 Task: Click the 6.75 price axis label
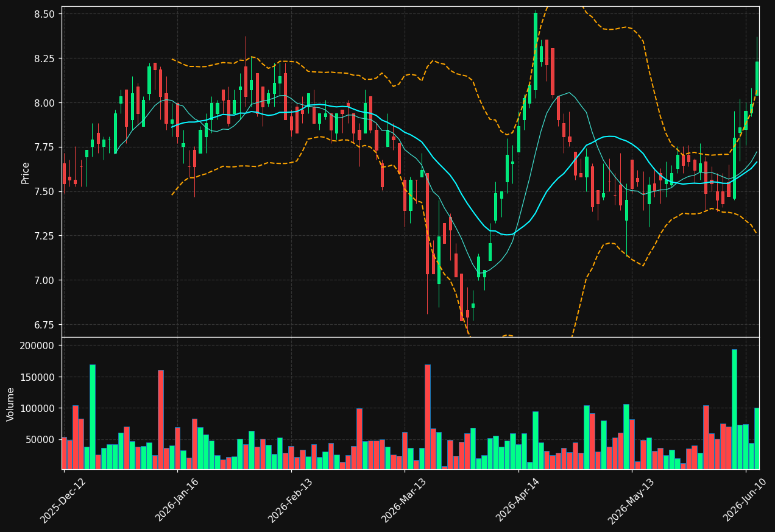tap(44, 325)
